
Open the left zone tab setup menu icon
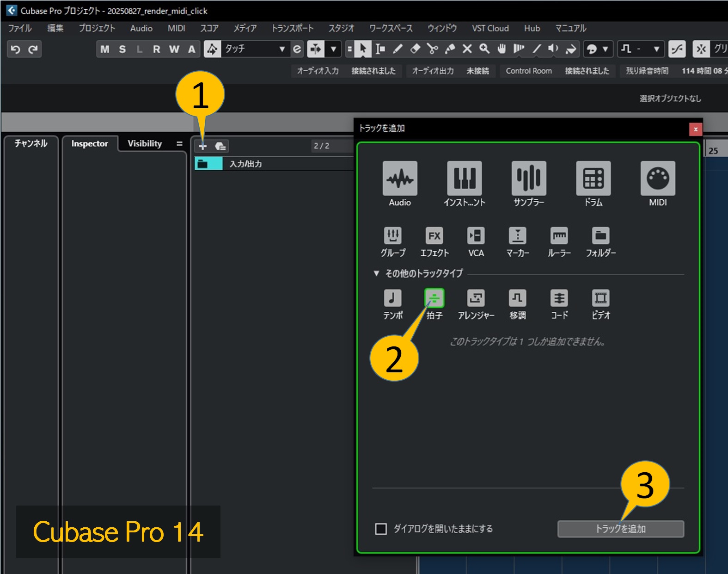[x=179, y=144]
